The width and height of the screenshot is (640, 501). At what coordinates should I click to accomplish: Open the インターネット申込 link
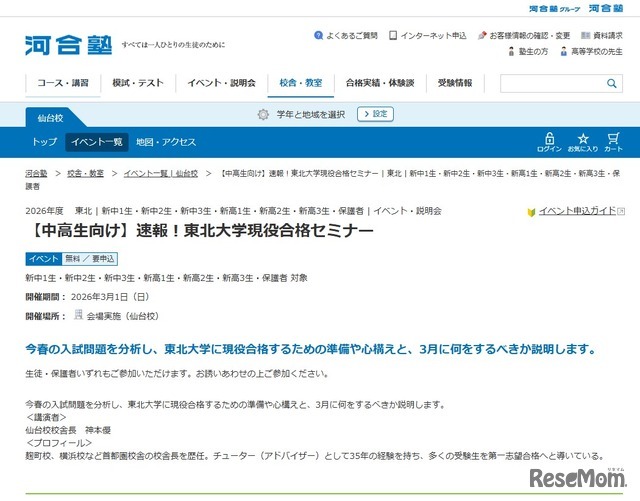pyautogui.click(x=433, y=36)
